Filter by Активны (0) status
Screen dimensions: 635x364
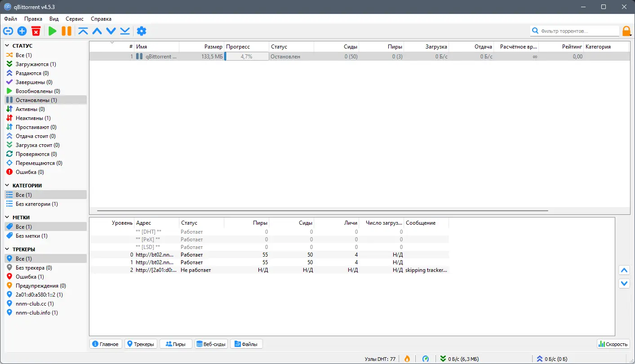pos(45,109)
